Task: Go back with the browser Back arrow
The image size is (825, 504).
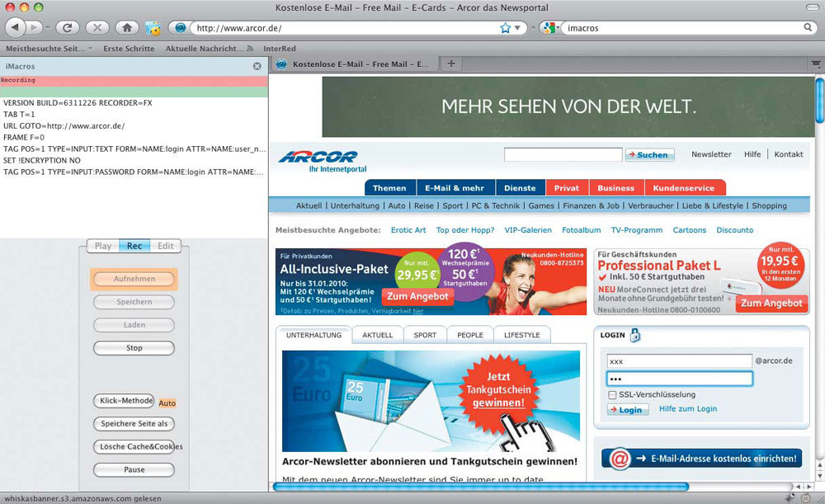Action: click(15, 27)
